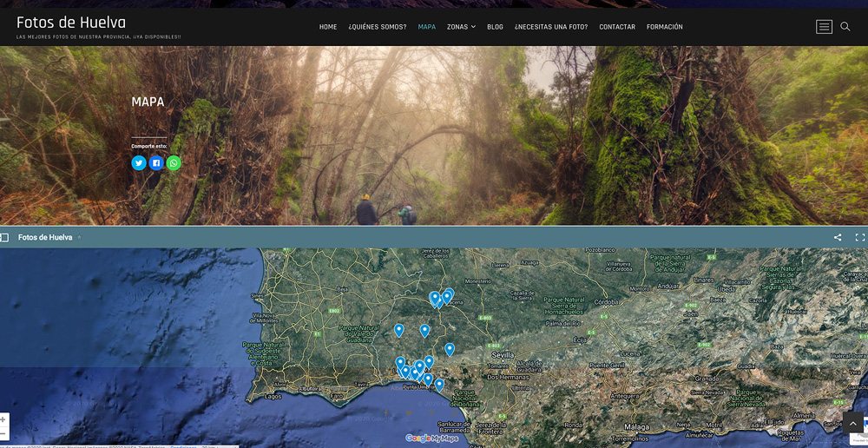Image resolution: width=868 pixels, height=448 pixels.
Task: Share this page via WhatsApp
Action: (x=174, y=163)
